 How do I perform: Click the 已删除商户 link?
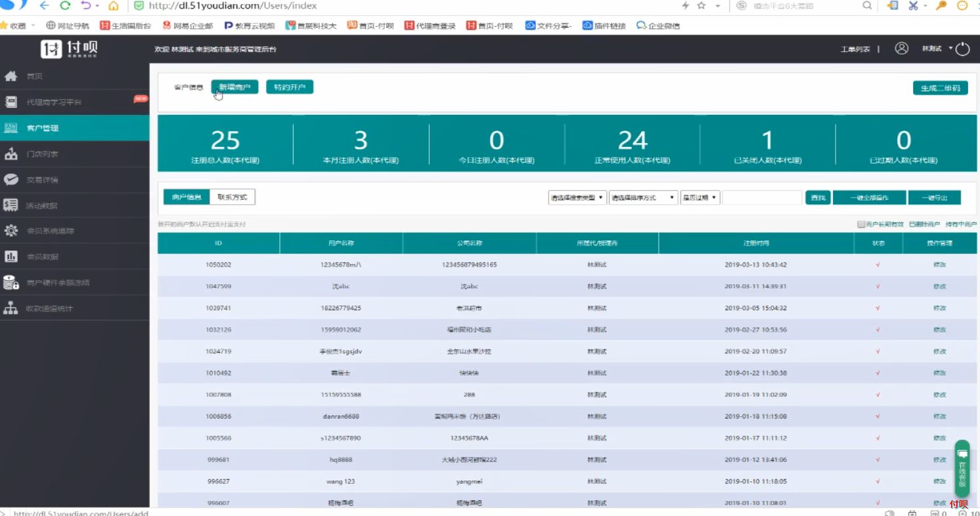coord(924,225)
